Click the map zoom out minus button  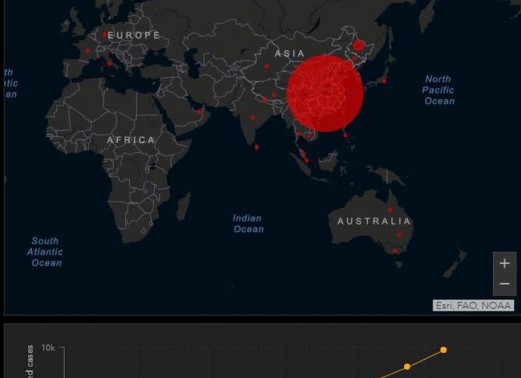click(505, 284)
